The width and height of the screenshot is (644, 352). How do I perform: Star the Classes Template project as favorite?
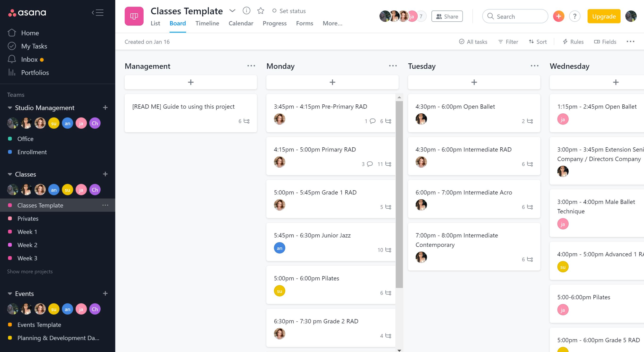261,11
